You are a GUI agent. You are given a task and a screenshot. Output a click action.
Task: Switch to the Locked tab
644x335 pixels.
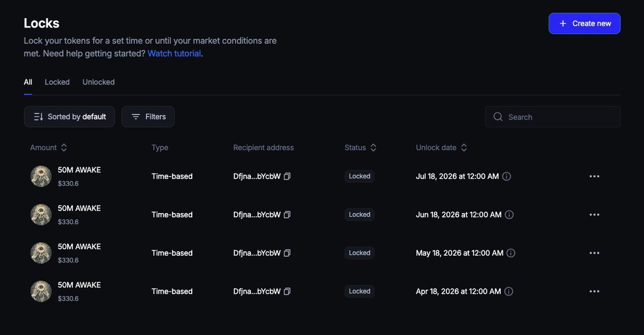coord(57,82)
